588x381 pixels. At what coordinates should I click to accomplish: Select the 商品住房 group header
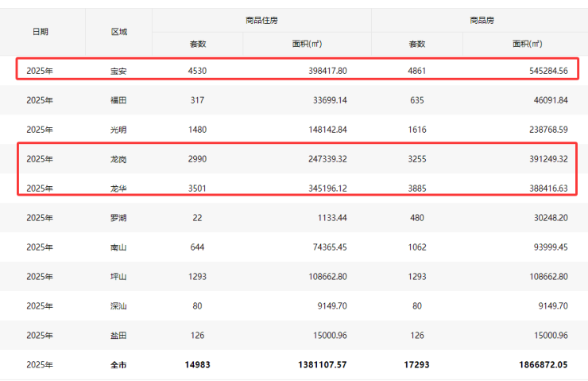(261, 19)
